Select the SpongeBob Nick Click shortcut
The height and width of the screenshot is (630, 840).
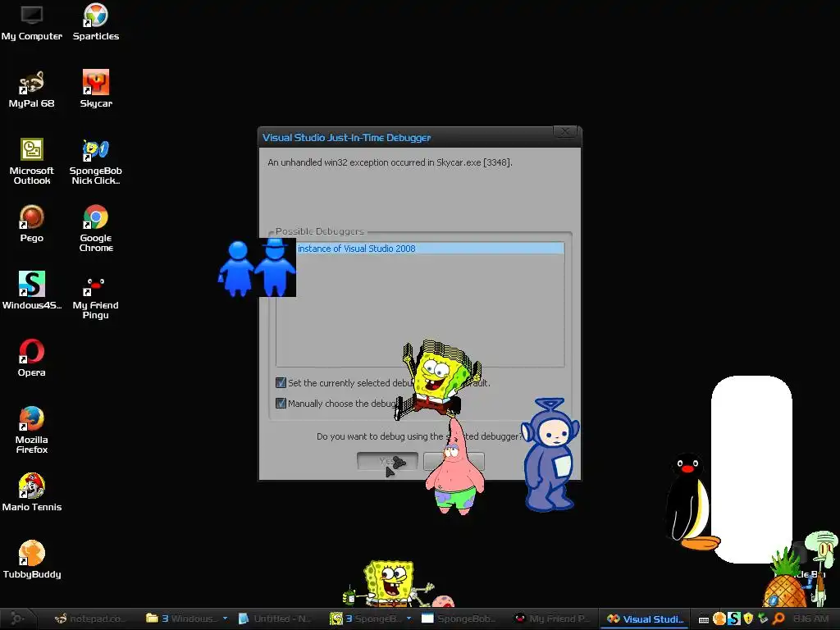96,162
